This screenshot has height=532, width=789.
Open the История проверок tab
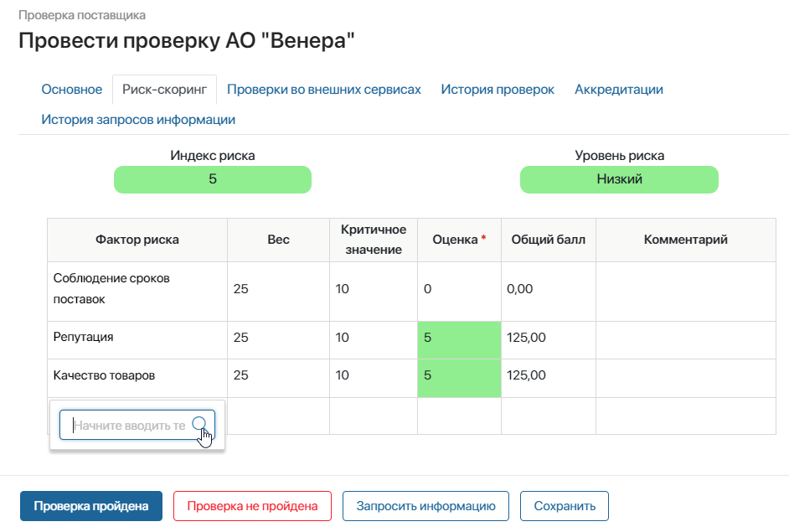pos(498,90)
